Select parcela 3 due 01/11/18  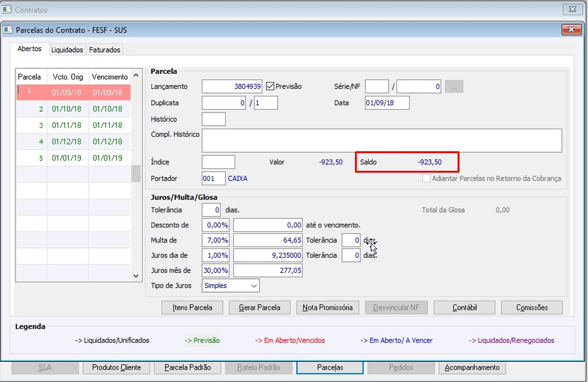[73, 125]
